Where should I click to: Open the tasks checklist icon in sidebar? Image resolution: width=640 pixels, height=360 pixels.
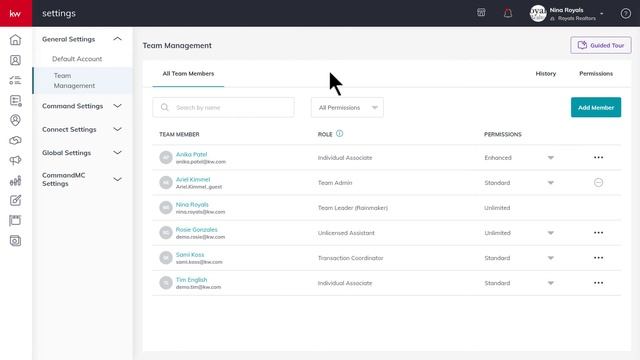click(15, 80)
